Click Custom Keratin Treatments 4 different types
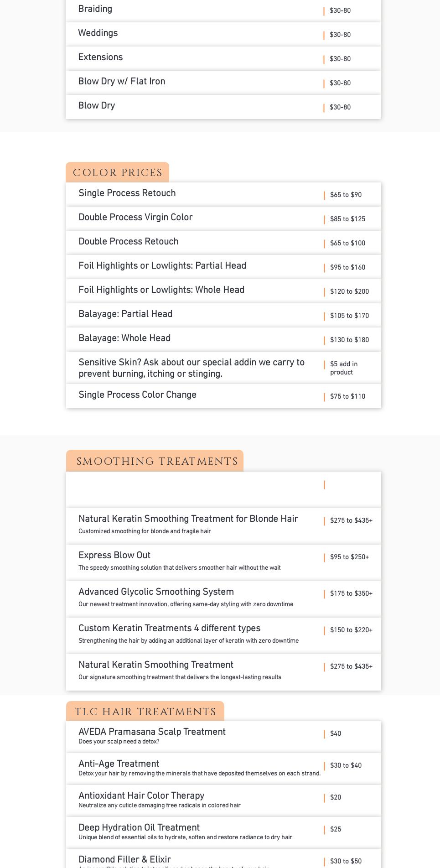Viewport: 440px width, 868px height. tap(169, 629)
